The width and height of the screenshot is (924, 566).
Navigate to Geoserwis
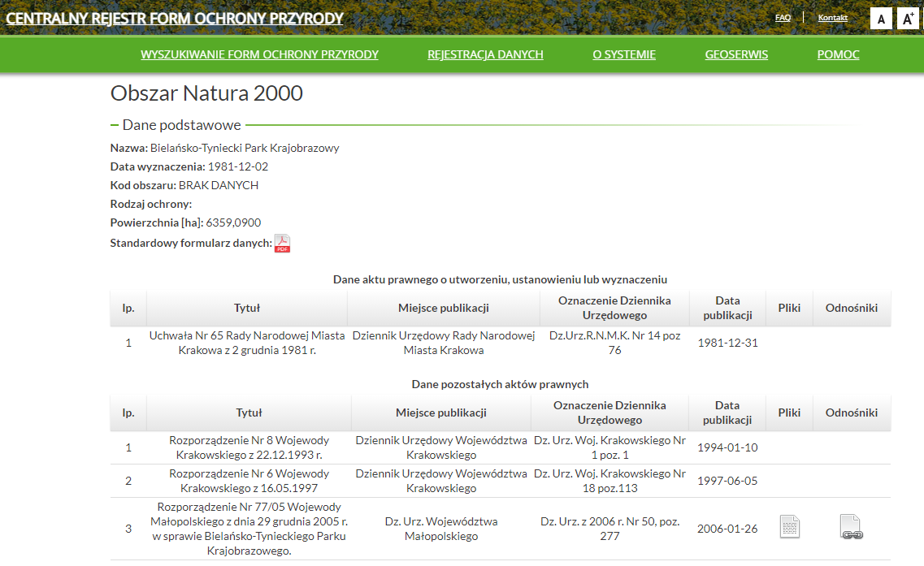click(x=736, y=54)
